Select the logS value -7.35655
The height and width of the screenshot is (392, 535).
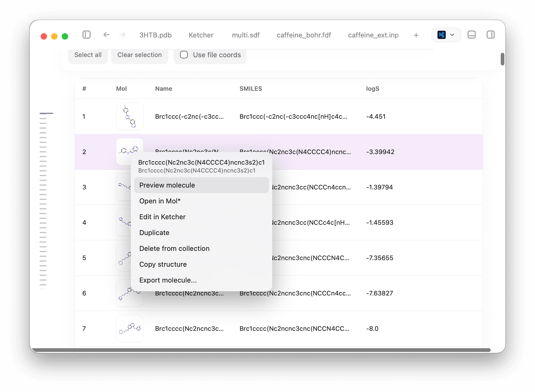pos(380,258)
